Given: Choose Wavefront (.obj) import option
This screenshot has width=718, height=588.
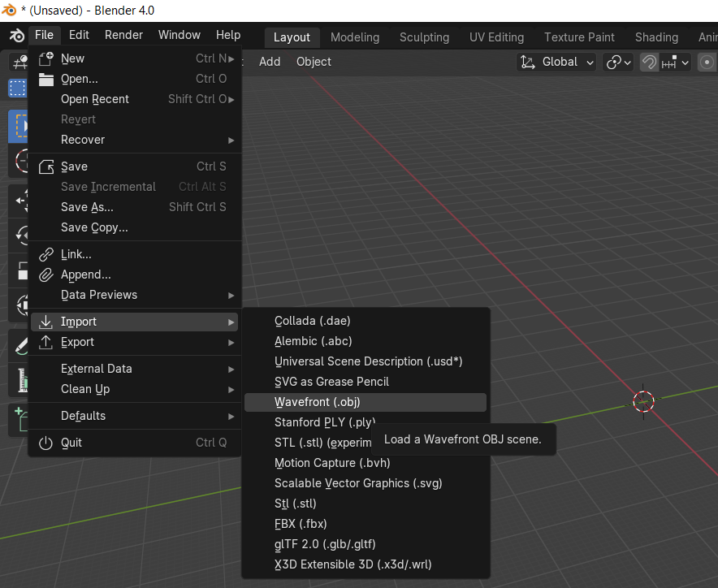Looking at the screenshot, I should pyautogui.click(x=365, y=402).
